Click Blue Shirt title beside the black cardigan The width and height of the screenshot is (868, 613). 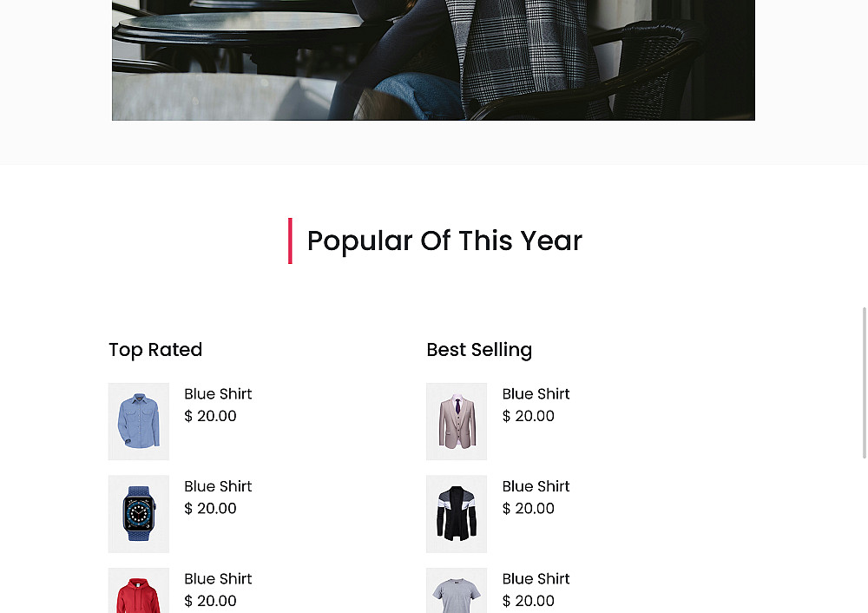click(x=536, y=486)
